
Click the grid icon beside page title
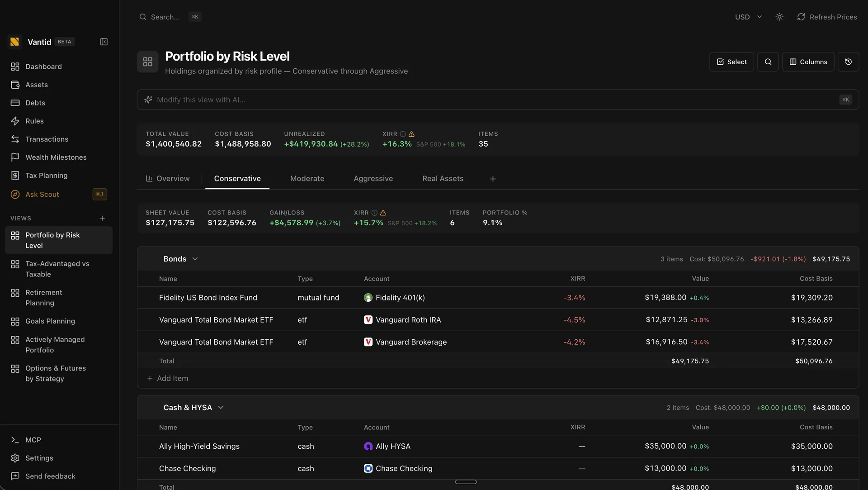(x=148, y=62)
